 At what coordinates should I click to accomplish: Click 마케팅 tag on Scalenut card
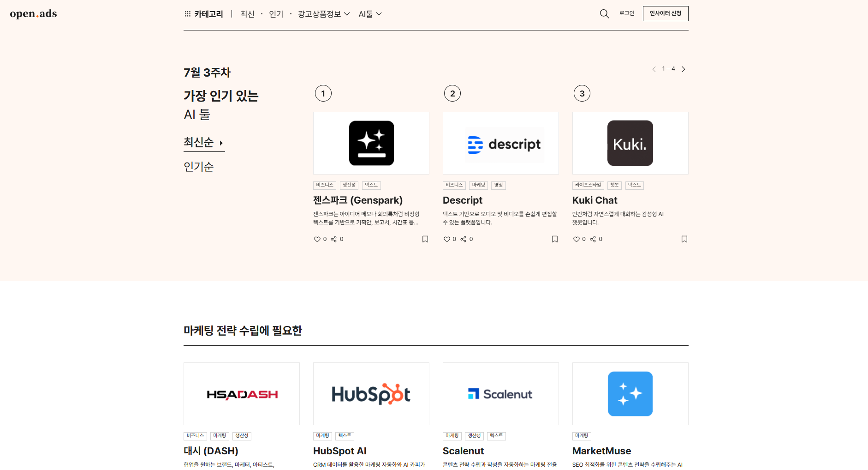coord(452,436)
